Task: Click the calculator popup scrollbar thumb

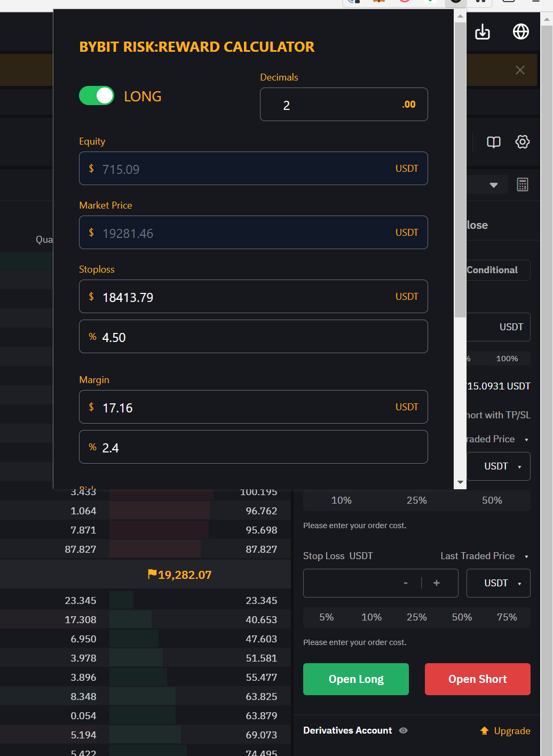Action: tap(460, 170)
